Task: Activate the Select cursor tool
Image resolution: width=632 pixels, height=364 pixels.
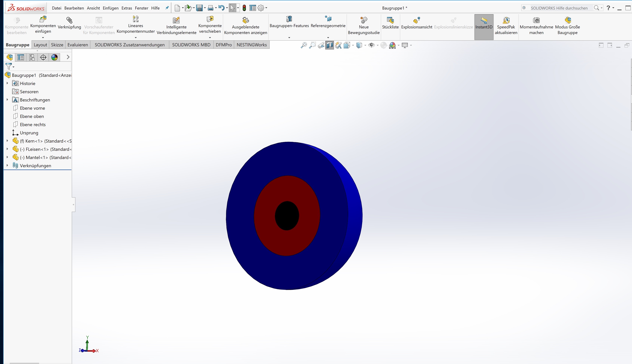Action: (232, 8)
